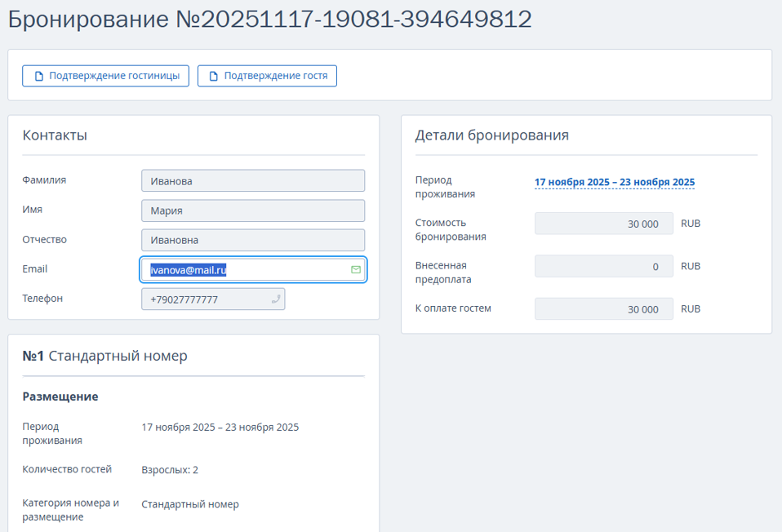Click the Телефон label
782x532 pixels.
point(42,298)
